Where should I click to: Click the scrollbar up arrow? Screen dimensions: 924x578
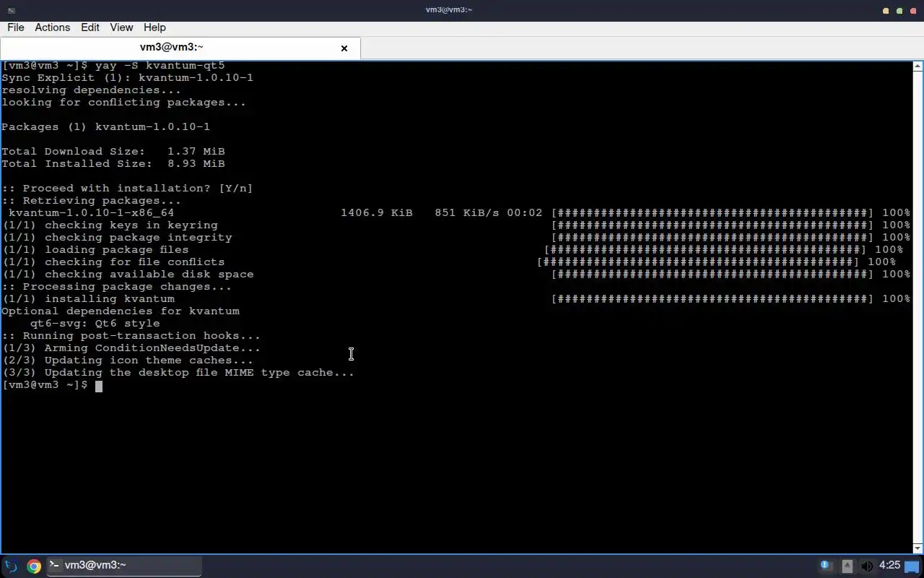(918, 66)
